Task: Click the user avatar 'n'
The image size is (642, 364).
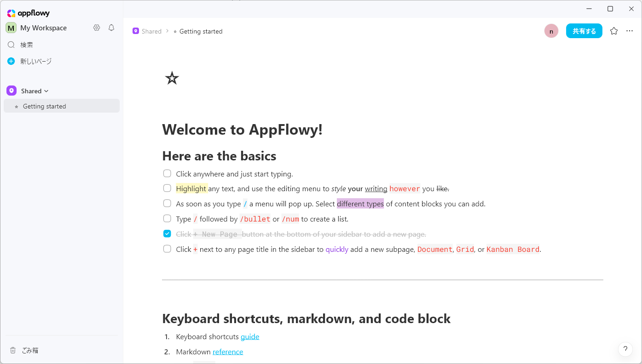Action: click(x=551, y=31)
